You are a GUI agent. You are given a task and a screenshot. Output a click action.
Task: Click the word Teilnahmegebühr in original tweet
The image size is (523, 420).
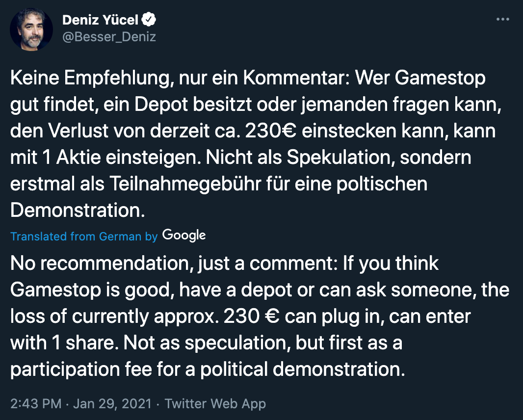tap(185, 184)
